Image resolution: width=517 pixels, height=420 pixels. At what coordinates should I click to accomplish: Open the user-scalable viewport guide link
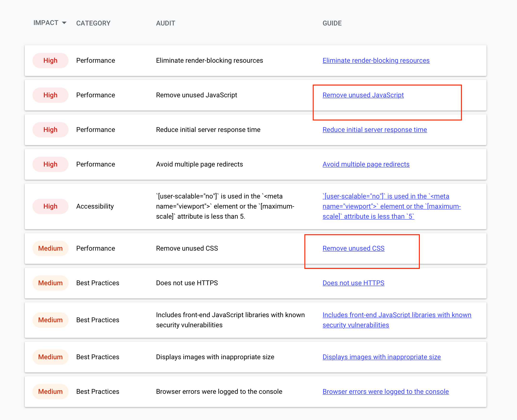tap(391, 206)
